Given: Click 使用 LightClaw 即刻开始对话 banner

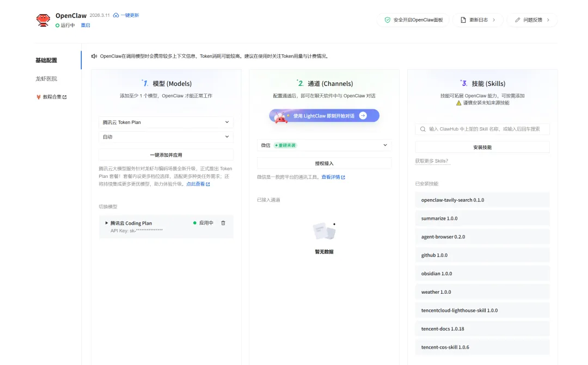Looking at the screenshot, I should [x=324, y=116].
